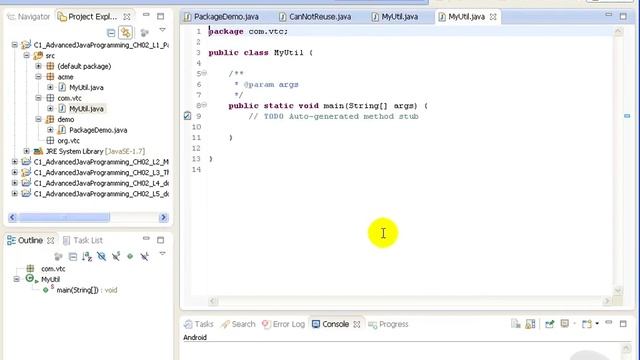The image size is (640, 360).
Task: Collapse all in Project Explorer toolbar
Action: 111,33
